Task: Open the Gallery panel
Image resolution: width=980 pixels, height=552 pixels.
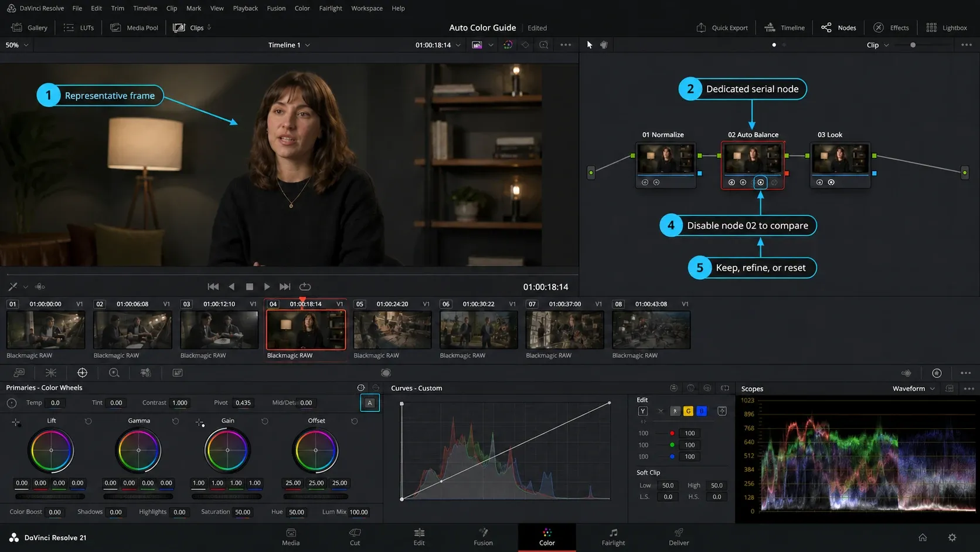Action: pos(29,28)
